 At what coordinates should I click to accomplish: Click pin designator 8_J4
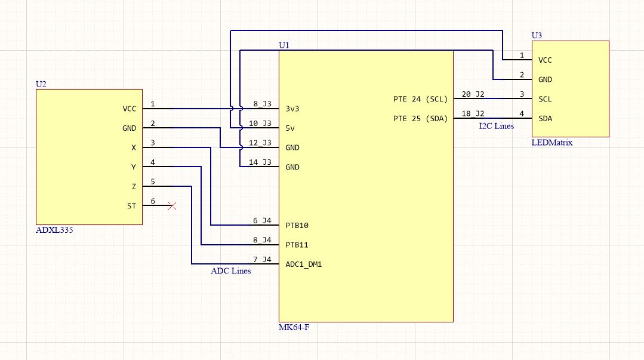[262, 240]
